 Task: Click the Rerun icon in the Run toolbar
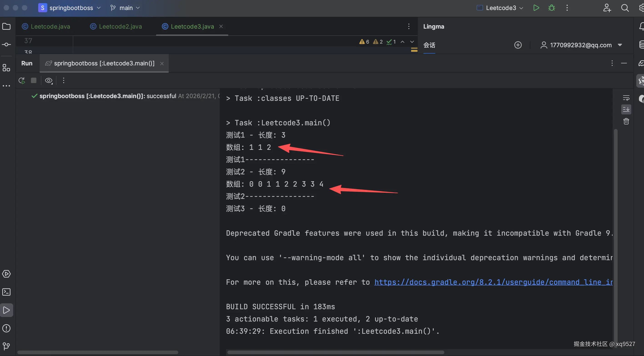[x=22, y=80]
